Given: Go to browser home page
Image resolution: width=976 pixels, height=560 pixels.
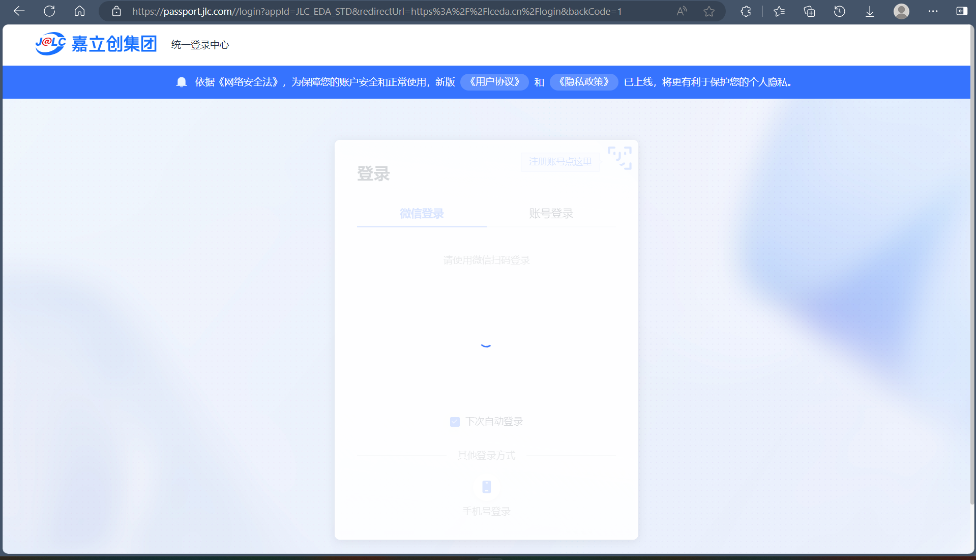Looking at the screenshot, I should point(79,11).
